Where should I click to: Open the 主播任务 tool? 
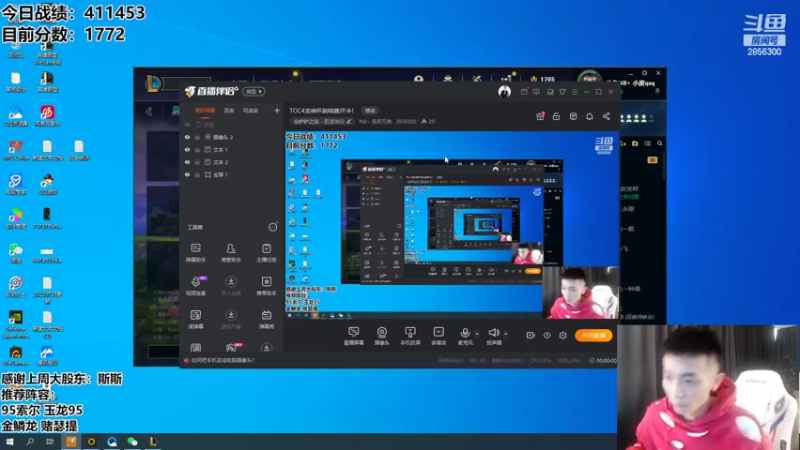(x=266, y=252)
